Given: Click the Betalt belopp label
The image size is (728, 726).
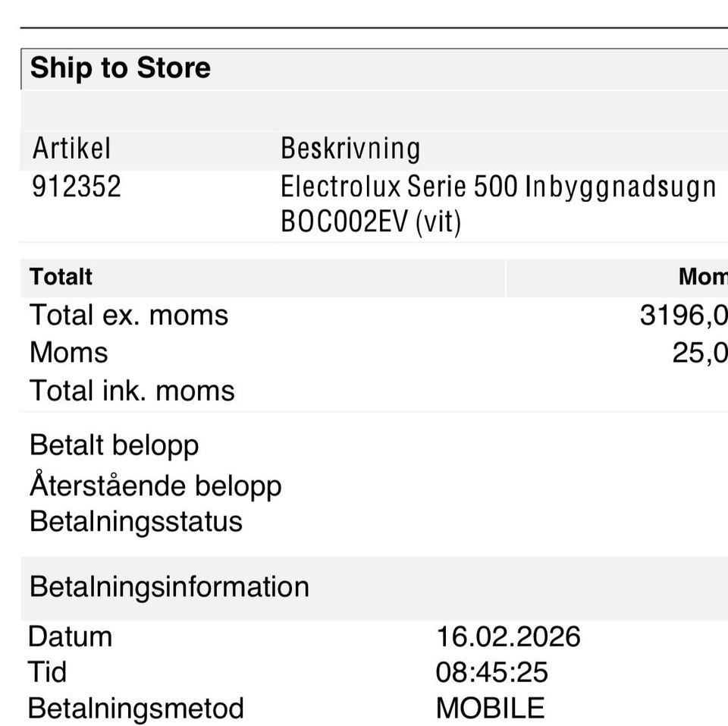Looking at the screenshot, I should pyautogui.click(x=114, y=445).
